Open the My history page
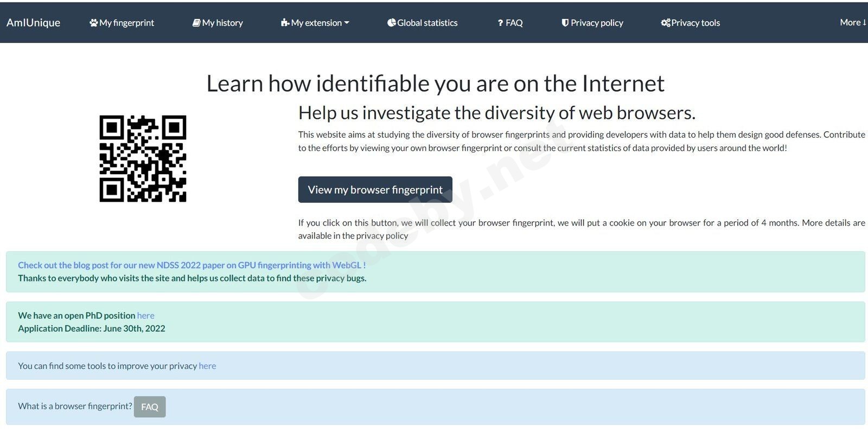The height and width of the screenshot is (429, 868). tap(222, 23)
